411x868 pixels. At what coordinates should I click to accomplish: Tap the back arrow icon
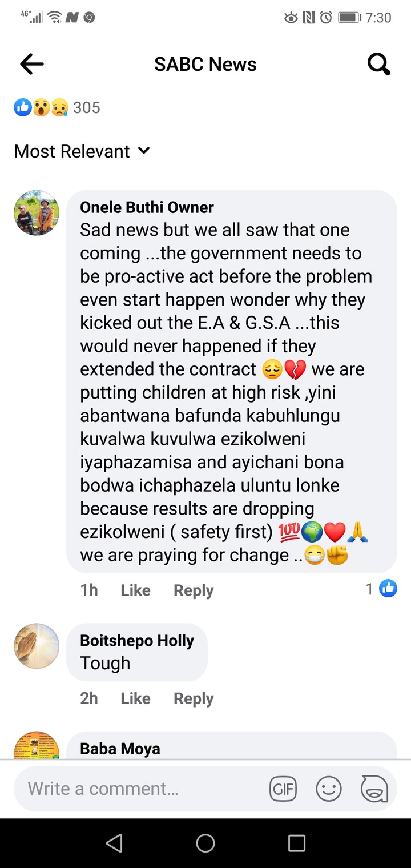32,65
